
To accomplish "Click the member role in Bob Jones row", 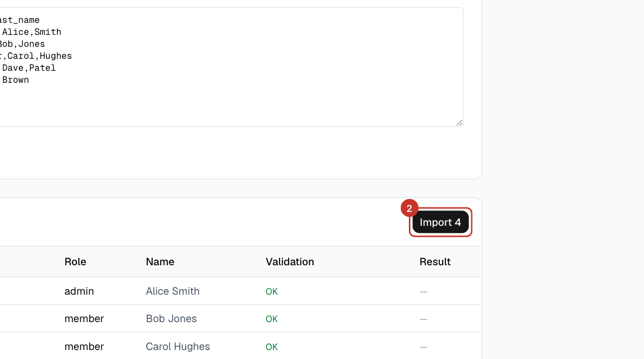I will 84,319.
